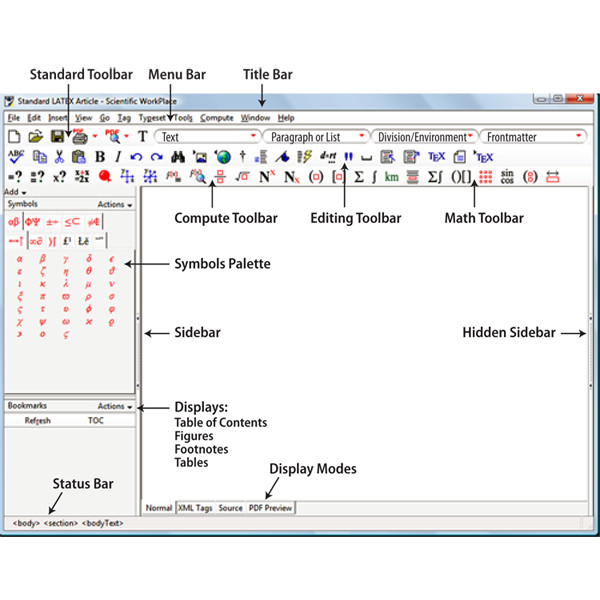600x600 pixels.
Task: Insert a square root radical
Action: [x=242, y=177]
